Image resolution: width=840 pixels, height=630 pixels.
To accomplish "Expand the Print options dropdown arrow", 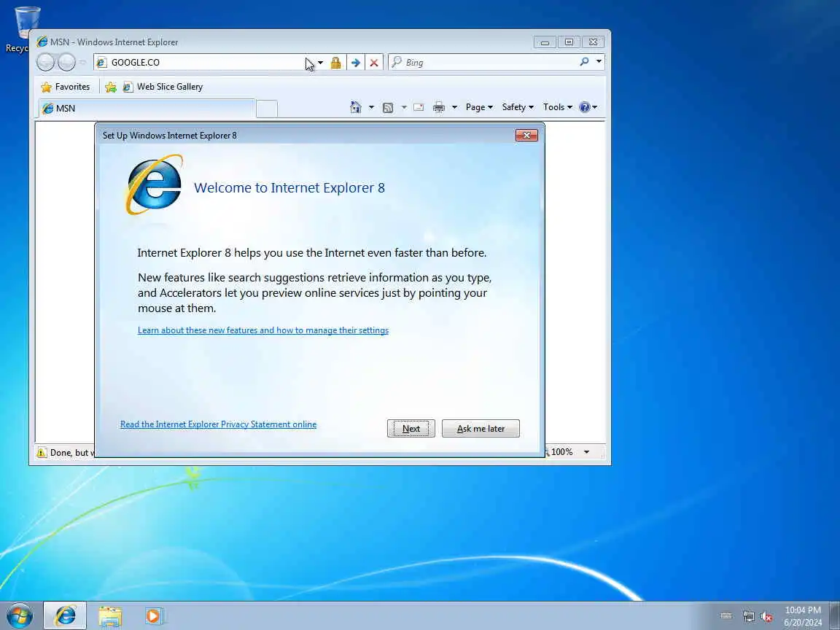I will [x=454, y=107].
